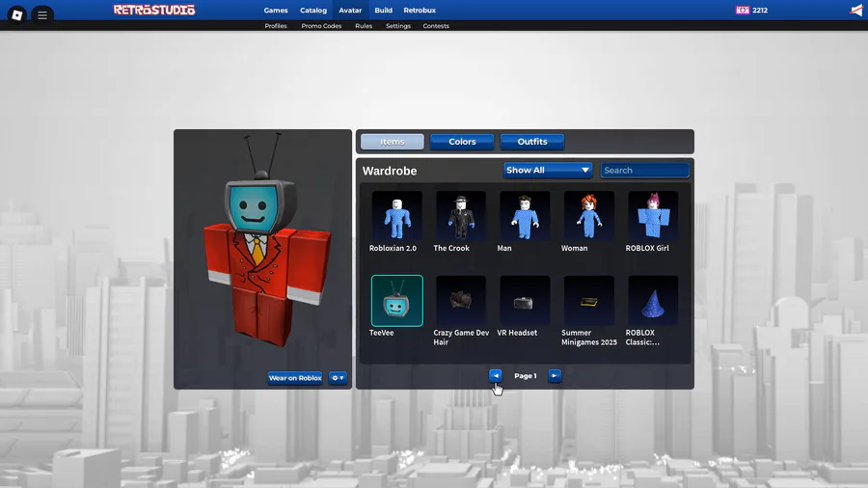This screenshot has width=868, height=488.
Task: Click the RetroStudio logo
Action: pyautogui.click(x=154, y=10)
